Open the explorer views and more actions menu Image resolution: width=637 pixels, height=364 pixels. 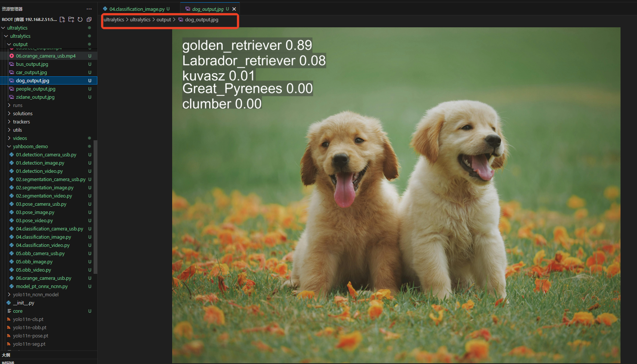click(x=89, y=9)
